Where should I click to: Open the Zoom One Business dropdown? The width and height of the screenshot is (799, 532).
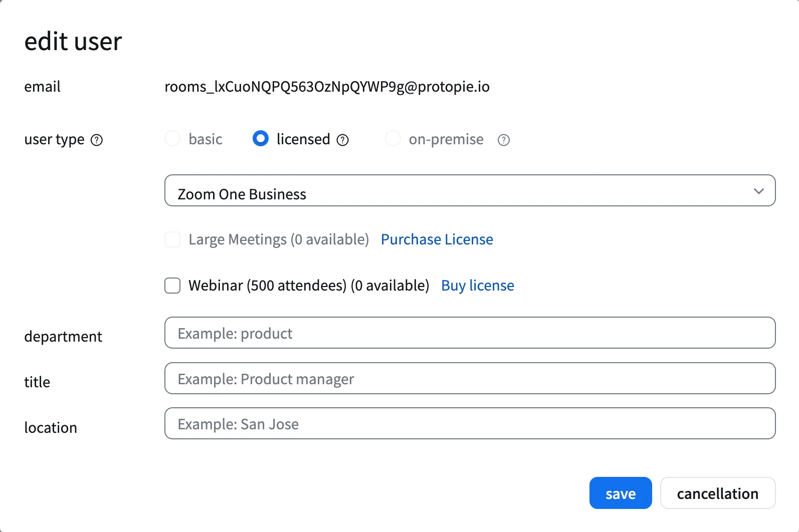tap(469, 191)
